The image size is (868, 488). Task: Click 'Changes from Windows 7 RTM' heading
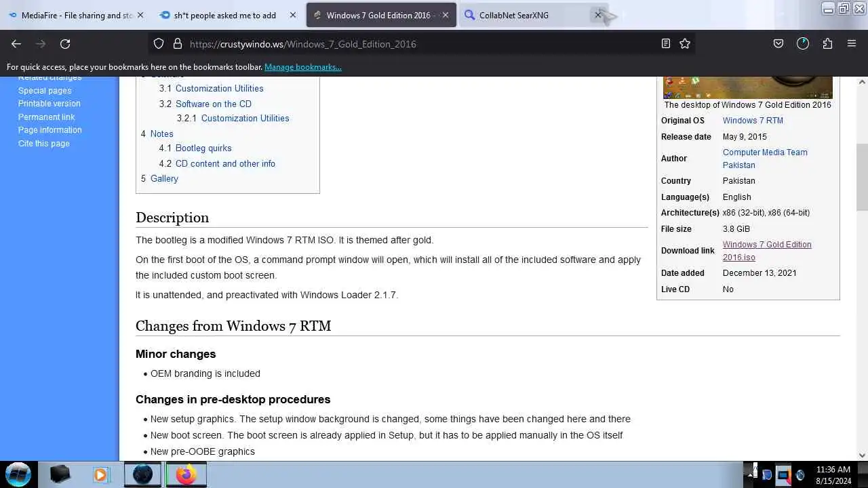233,326
